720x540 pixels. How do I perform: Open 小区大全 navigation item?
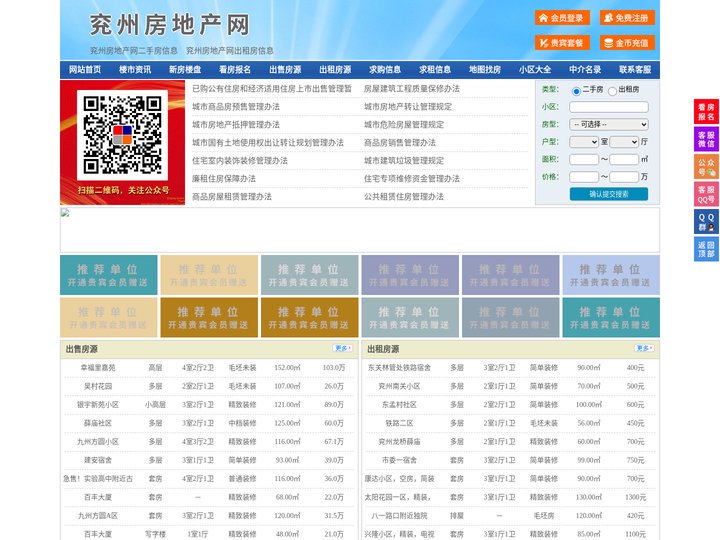(x=535, y=70)
